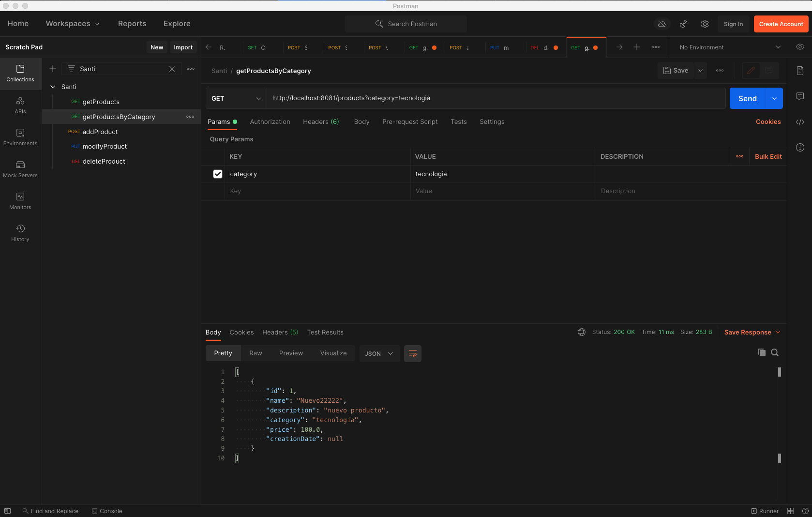Toggle word wrap in response viewer

[413, 354]
